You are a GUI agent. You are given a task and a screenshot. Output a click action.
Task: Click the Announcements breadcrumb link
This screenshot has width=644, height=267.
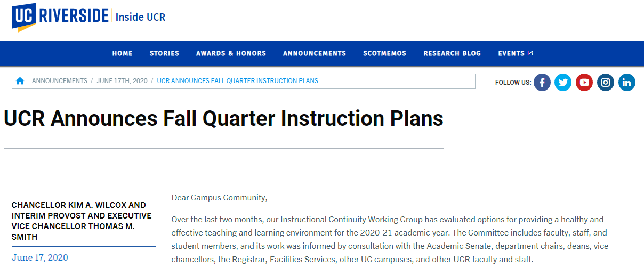tap(60, 81)
